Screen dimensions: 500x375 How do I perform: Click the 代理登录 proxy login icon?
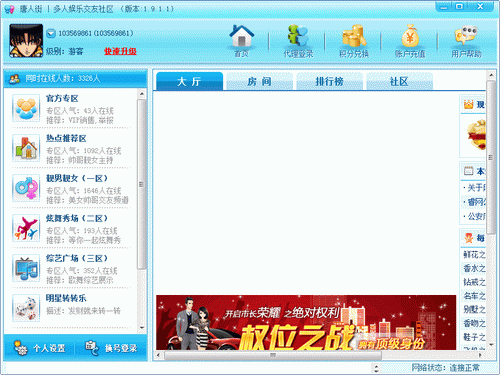tap(298, 36)
